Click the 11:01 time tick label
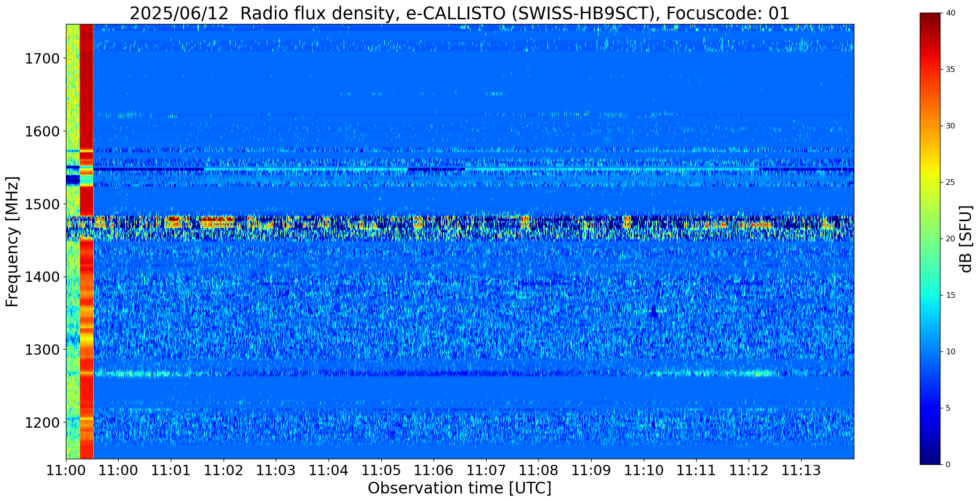 [x=171, y=470]
